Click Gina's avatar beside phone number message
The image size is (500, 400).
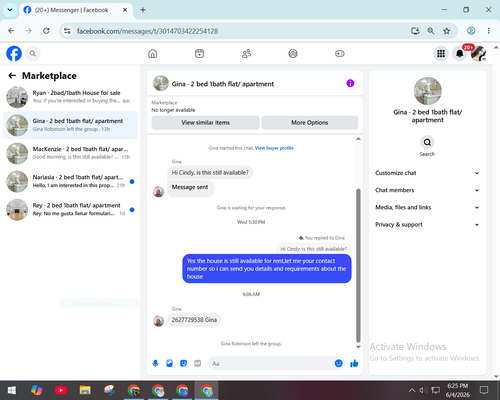158,321
